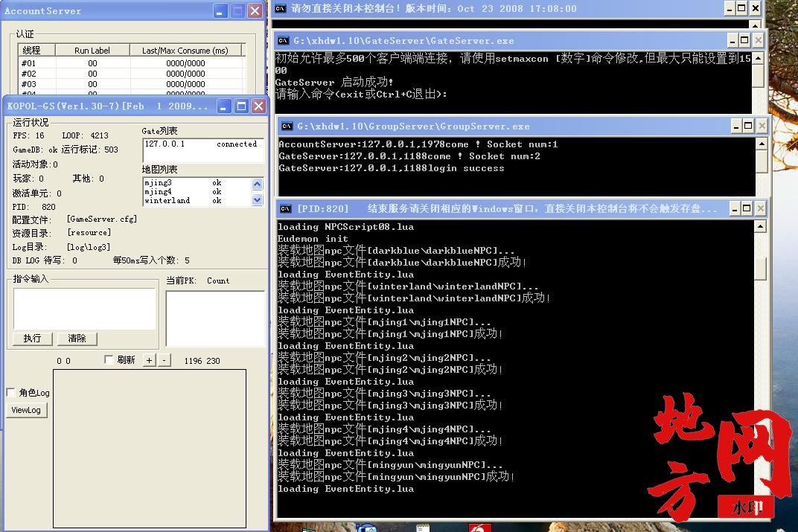Screen dimensions: 798x532
Task: Select thread row #02 in AccountServer
Action: tap(131, 73)
